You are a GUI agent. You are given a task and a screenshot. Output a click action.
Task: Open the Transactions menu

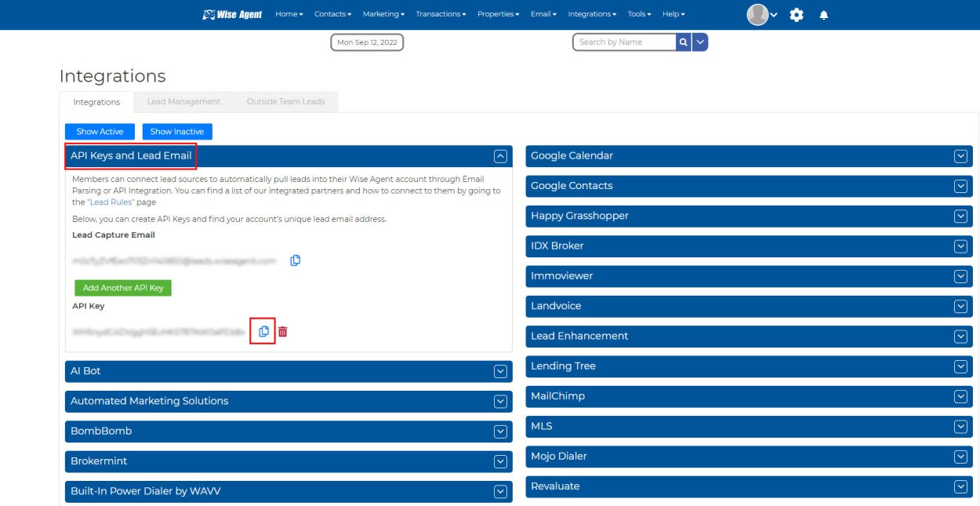[x=439, y=13]
